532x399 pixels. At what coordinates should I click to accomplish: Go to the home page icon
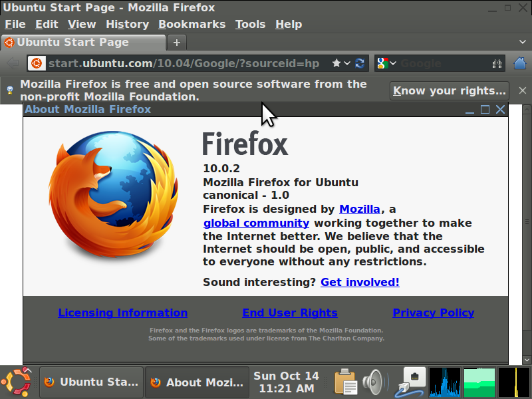coord(520,63)
